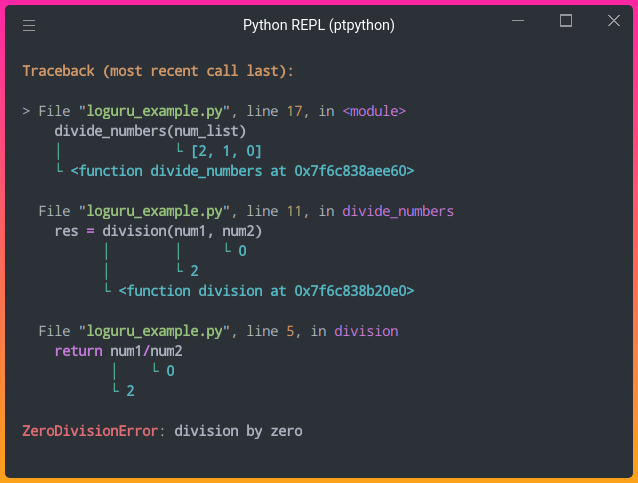The image size is (638, 483).
Task: Click the division function address 0x7f6c838b20e0
Action: click(x=353, y=291)
